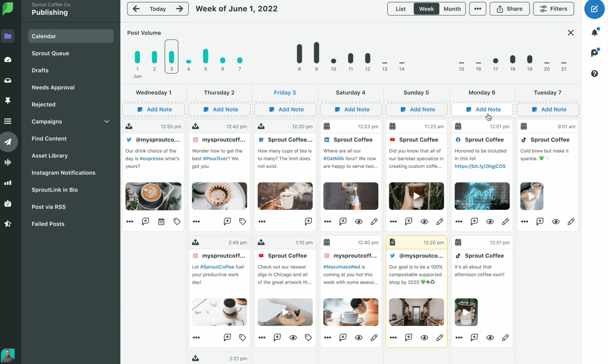Open the listening waveform sidebar icon
The width and height of the screenshot is (608, 364).
tap(8, 162)
